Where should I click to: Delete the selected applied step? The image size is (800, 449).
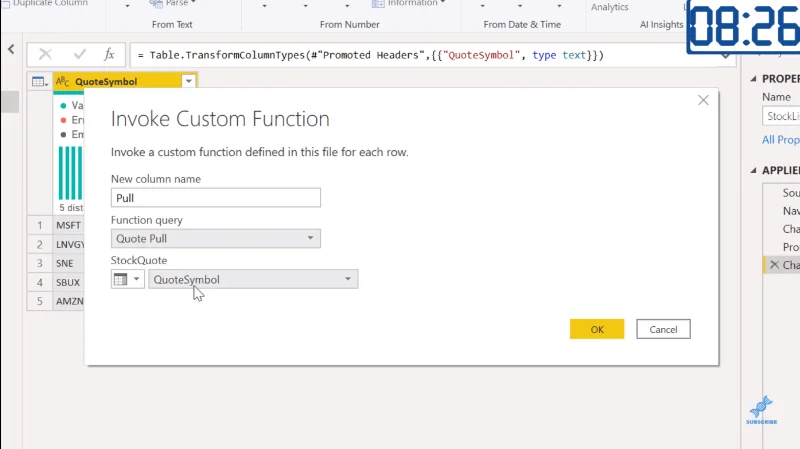click(774, 264)
